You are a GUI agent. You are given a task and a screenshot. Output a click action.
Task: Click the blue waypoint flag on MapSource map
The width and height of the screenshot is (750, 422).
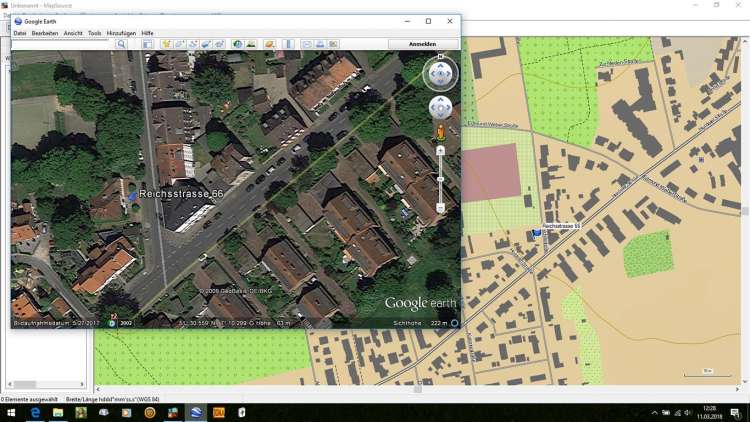(537, 233)
